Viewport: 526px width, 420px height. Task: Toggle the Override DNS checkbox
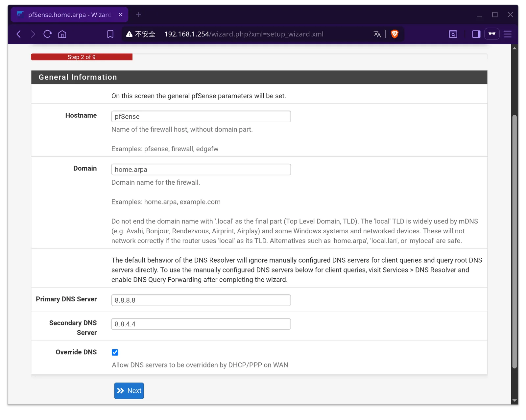pyautogui.click(x=115, y=352)
